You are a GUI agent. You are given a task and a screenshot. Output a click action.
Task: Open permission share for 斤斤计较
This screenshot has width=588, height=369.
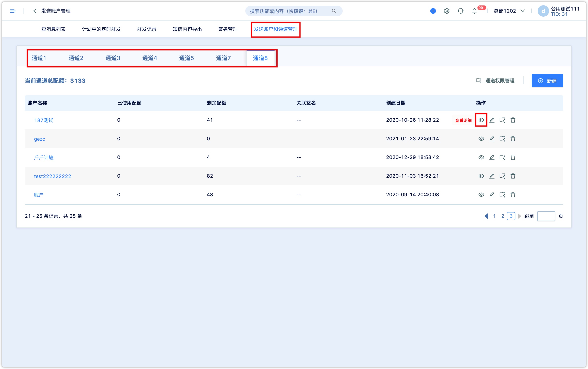click(502, 157)
